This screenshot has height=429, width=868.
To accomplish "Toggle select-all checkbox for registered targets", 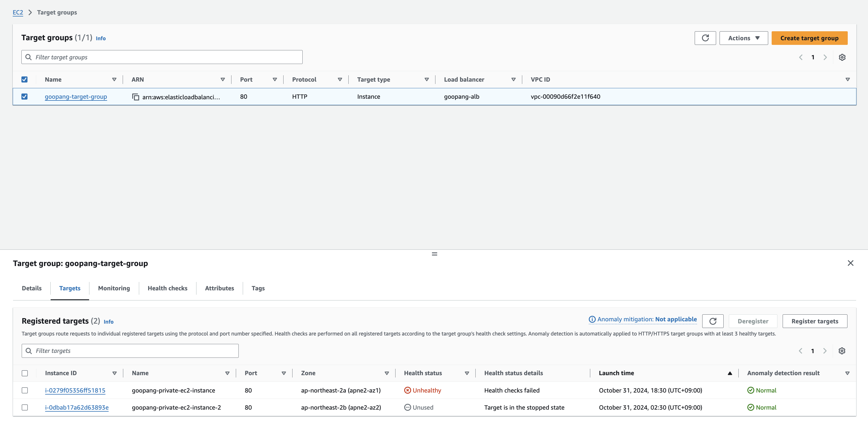I will [25, 373].
